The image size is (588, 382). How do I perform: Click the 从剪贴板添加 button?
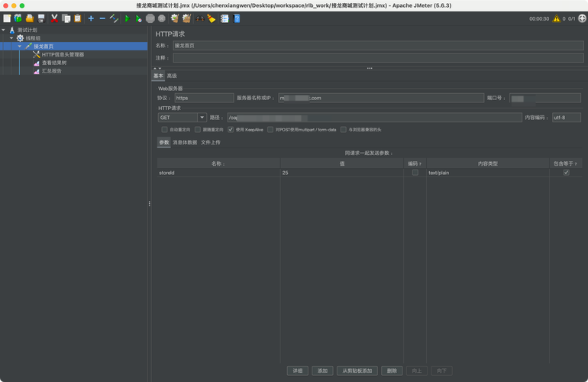coord(357,371)
